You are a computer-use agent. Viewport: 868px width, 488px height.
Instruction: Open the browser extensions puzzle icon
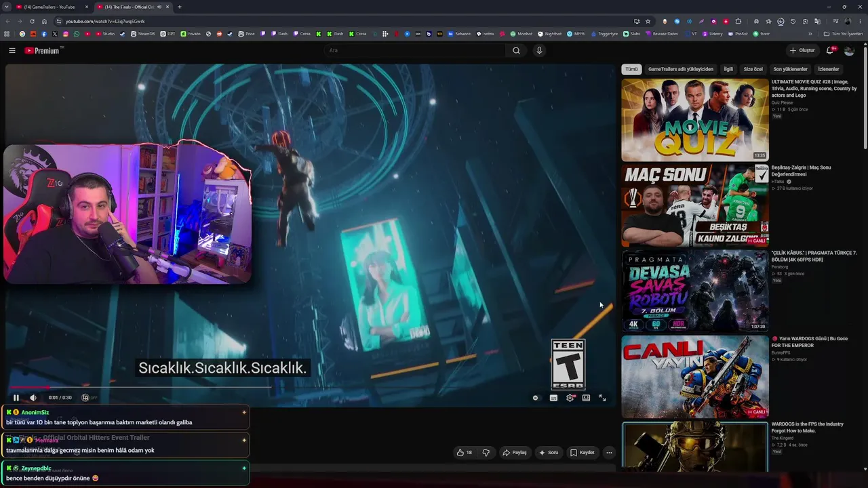tap(738, 21)
